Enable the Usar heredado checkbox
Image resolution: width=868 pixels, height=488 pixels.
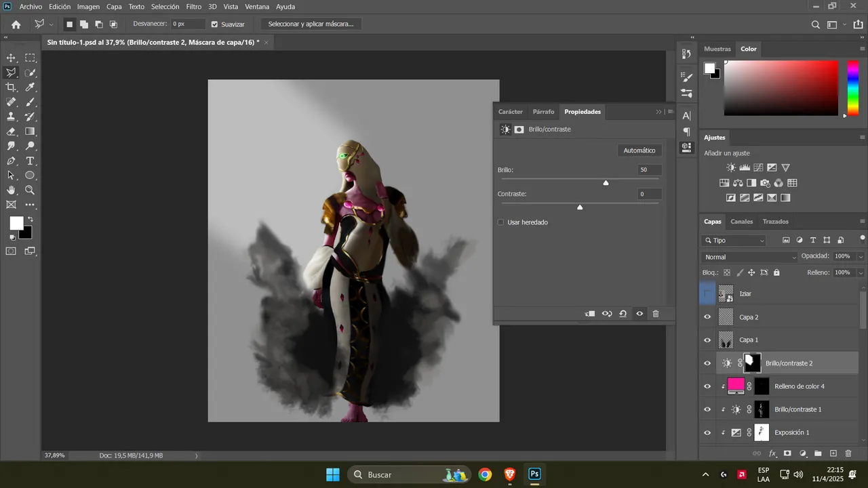(x=501, y=222)
